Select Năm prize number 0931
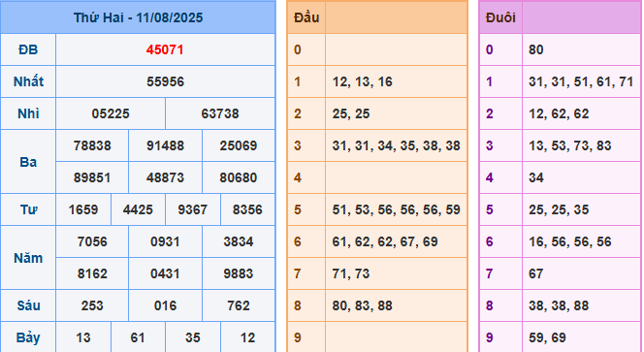This screenshot has height=352, width=644. click(165, 241)
